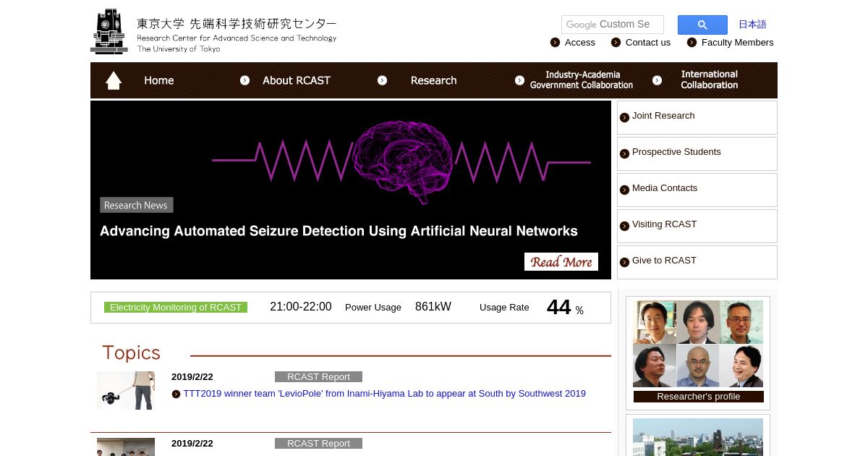Click arrow bullet next to Access
The height and width of the screenshot is (456, 868).
556,43
